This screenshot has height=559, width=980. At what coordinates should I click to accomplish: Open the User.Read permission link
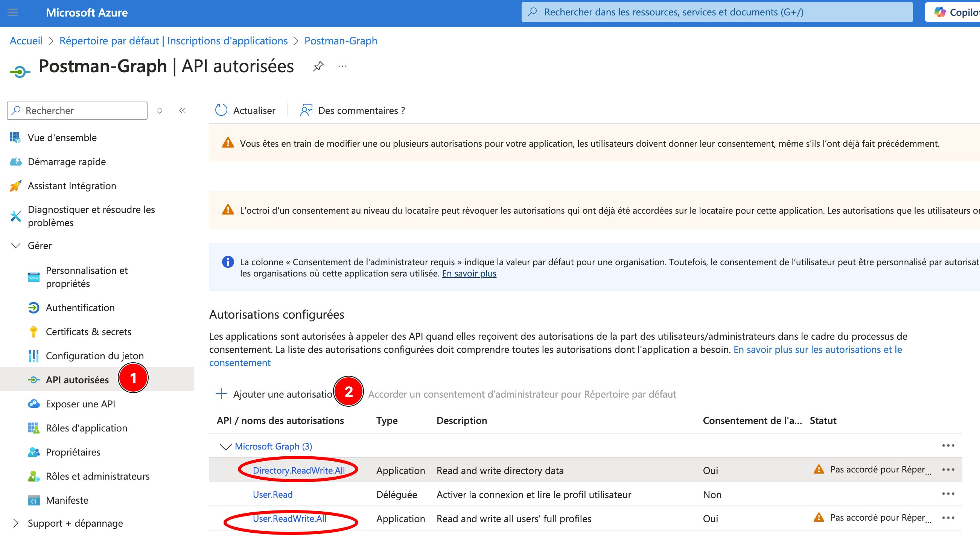[272, 495]
